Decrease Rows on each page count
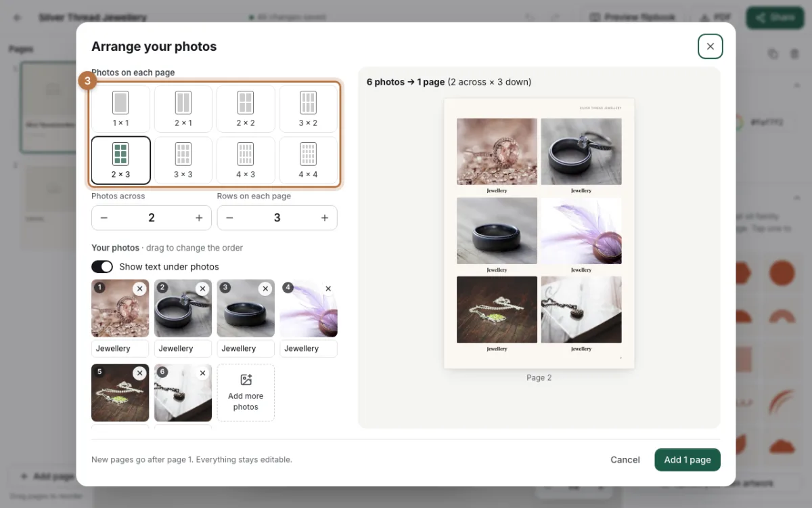This screenshot has height=508, width=812. 229,217
